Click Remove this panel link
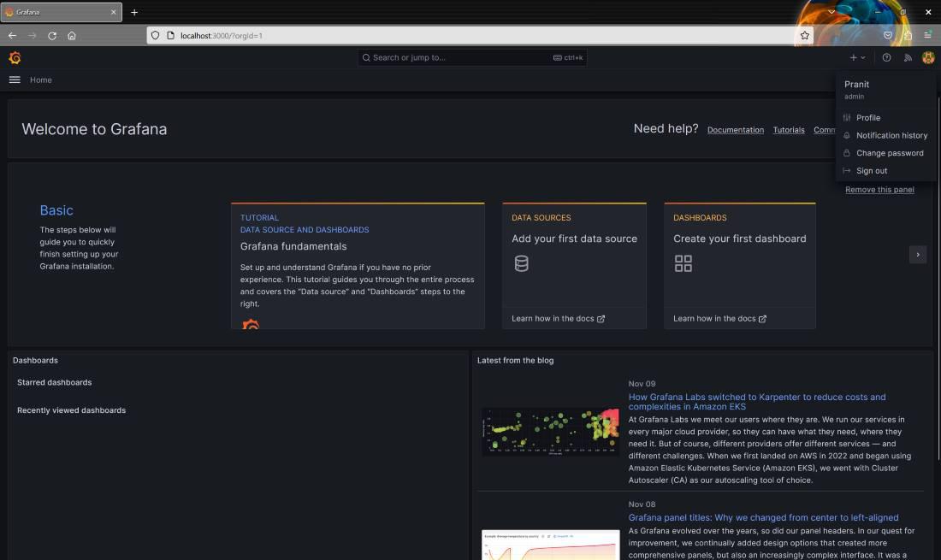 point(879,190)
